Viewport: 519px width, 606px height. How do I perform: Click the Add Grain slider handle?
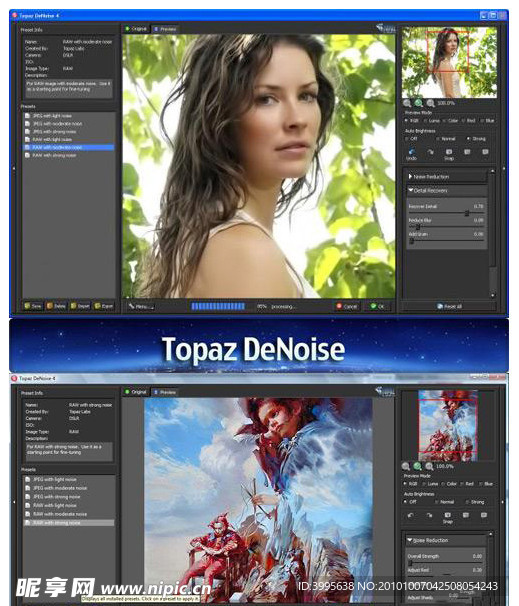412,241
